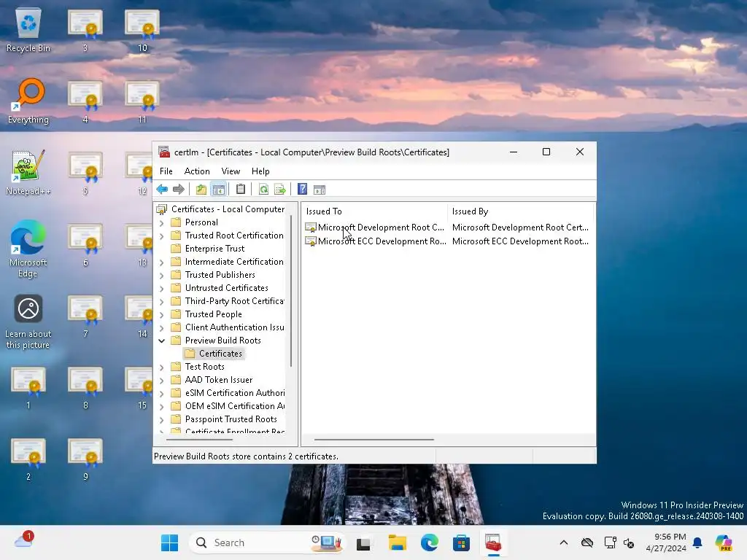Open taskbar clock showing 9:56 PM
The height and width of the screenshot is (560, 747).
(x=665, y=542)
